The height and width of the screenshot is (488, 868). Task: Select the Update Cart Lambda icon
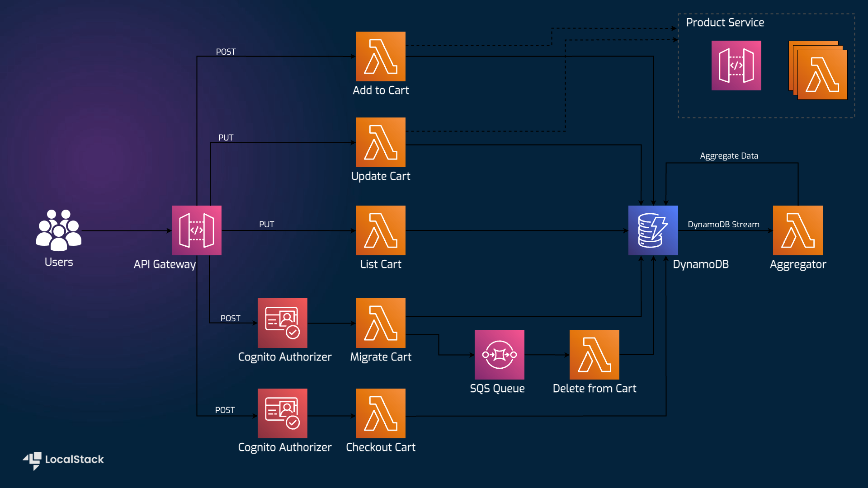(x=380, y=142)
